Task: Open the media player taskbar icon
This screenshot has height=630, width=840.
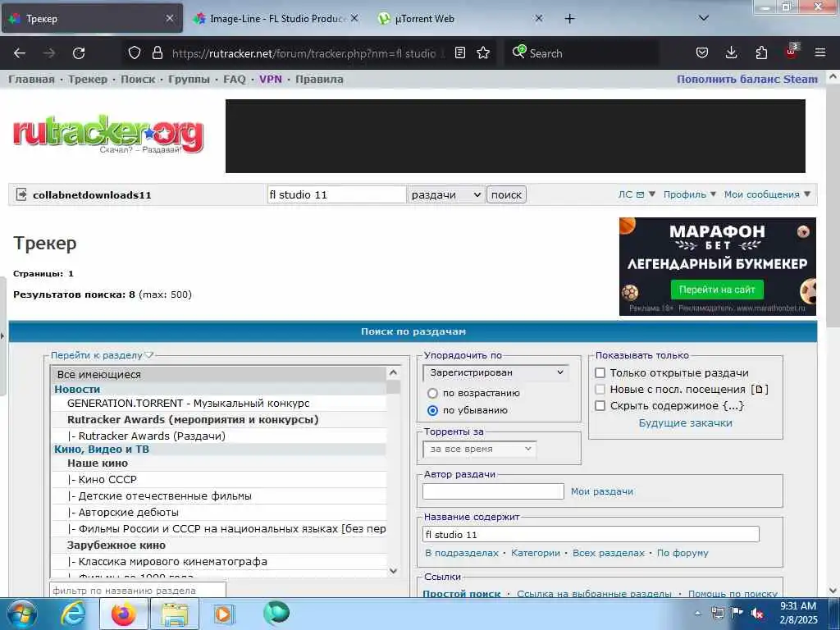Action: pyautogui.click(x=225, y=614)
